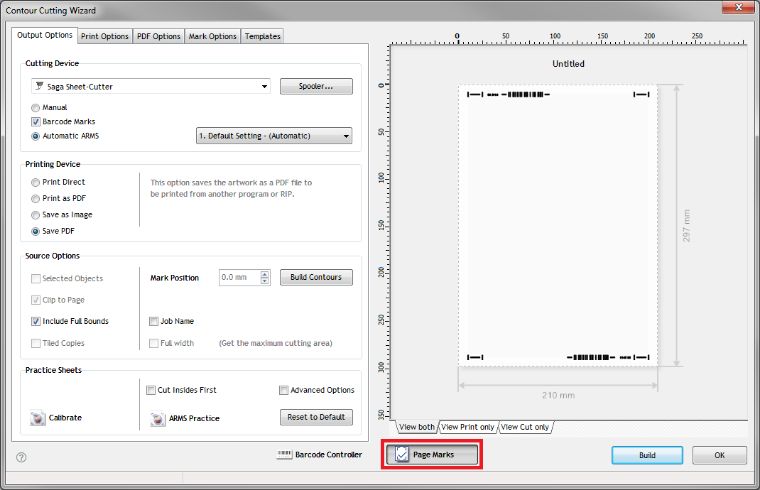
Task: Click the Calibrate icon under Practice Sheets
Action: point(38,417)
